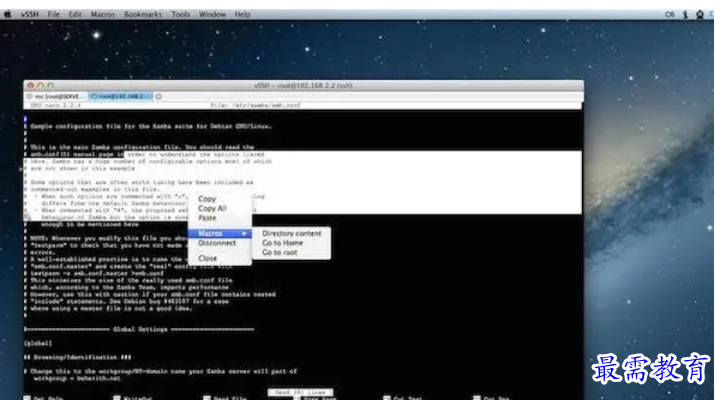Open the File menu
This screenshot has width=716, height=400.
53,15
